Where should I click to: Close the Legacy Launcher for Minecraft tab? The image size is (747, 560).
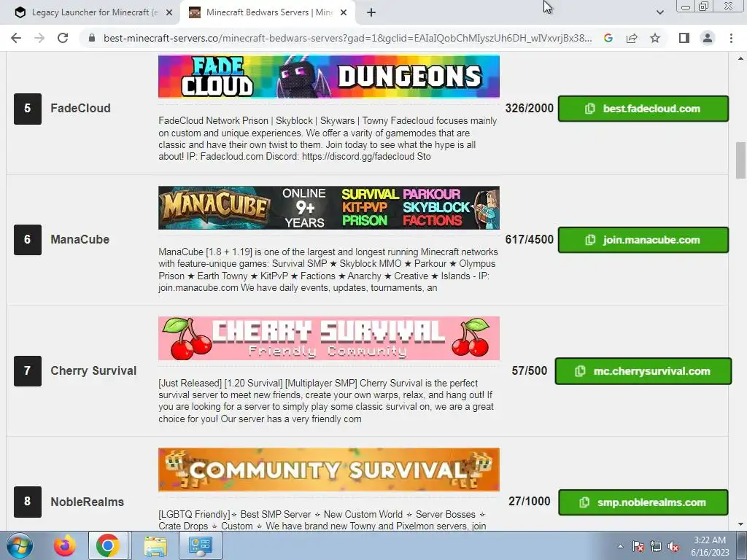[x=169, y=13]
